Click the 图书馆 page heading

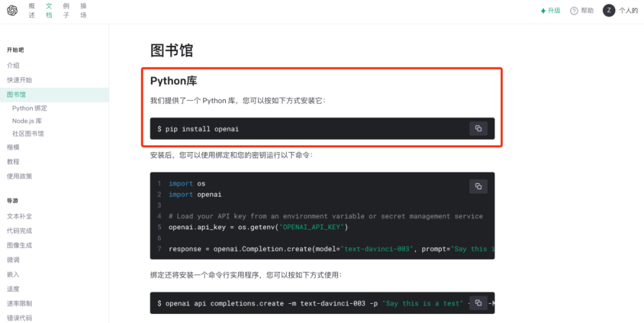coord(172,50)
